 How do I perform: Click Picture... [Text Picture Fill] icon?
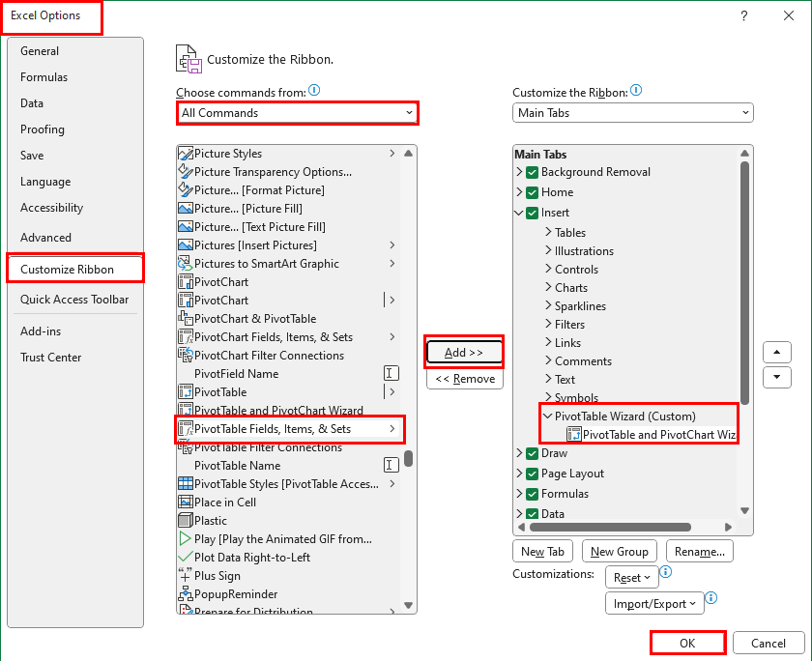pyautogui.click(x=186, y=227)
